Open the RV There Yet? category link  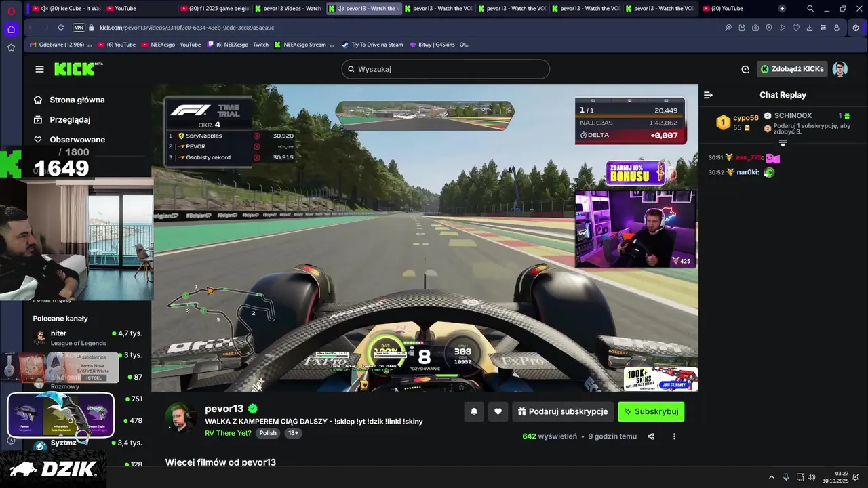click(228, 433)
